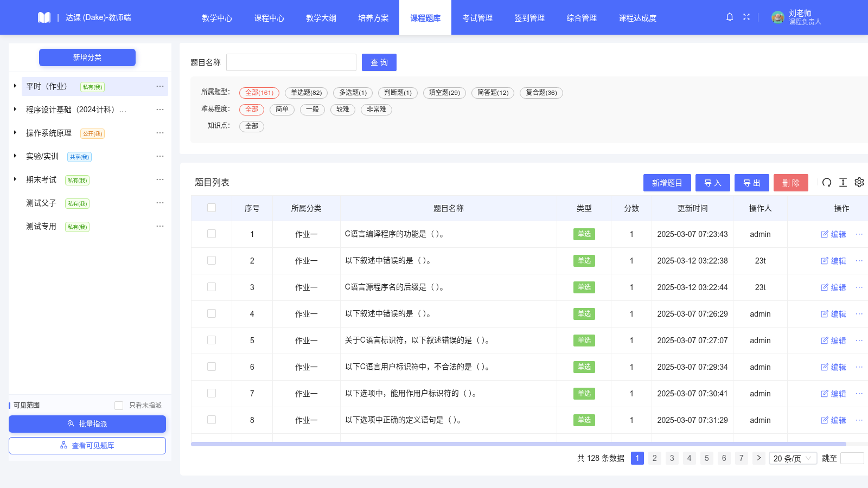Open the row density icon
This screenshot has height=488, width=868.
point(843,183)
